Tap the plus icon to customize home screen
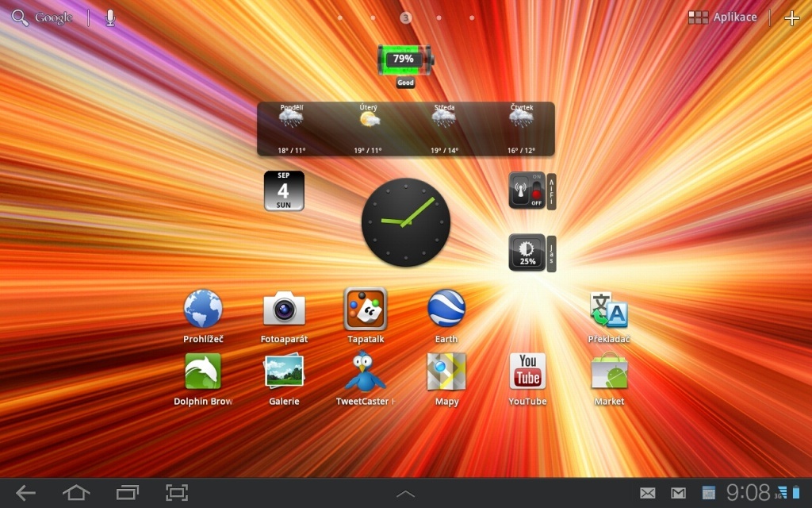This screenshot has width=812, height=508. pyautogui.click(x=792, y=18)
